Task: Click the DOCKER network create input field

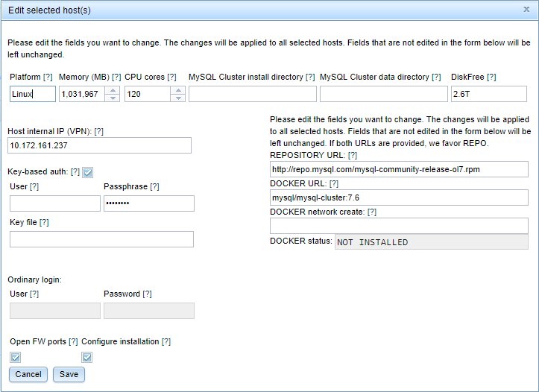Action: [x=399, y=226]
